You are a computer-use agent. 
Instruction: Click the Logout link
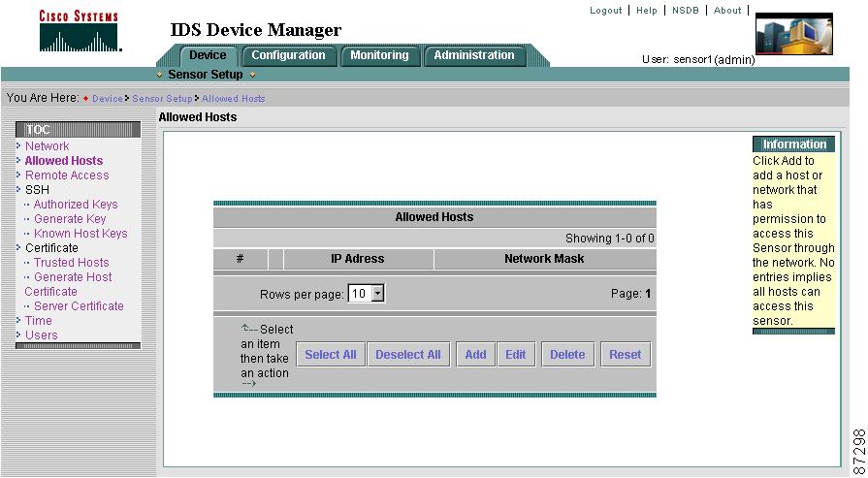[x=605, y=11]
